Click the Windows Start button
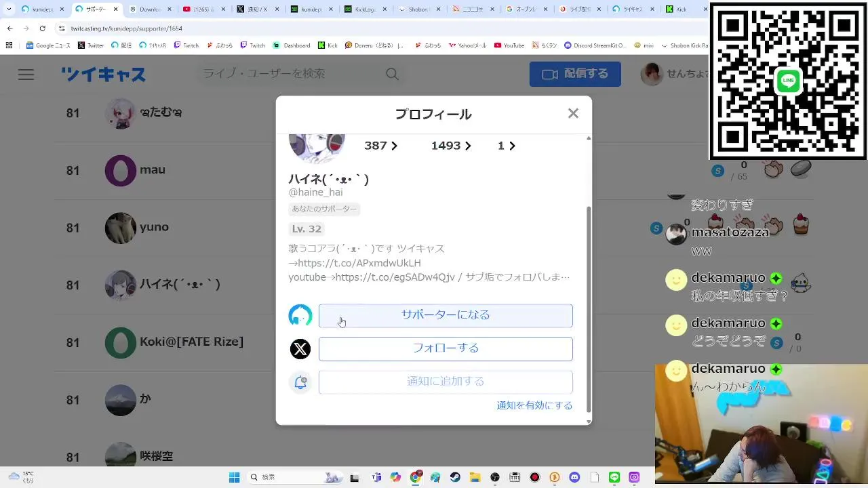 click(x=234, y=477)
